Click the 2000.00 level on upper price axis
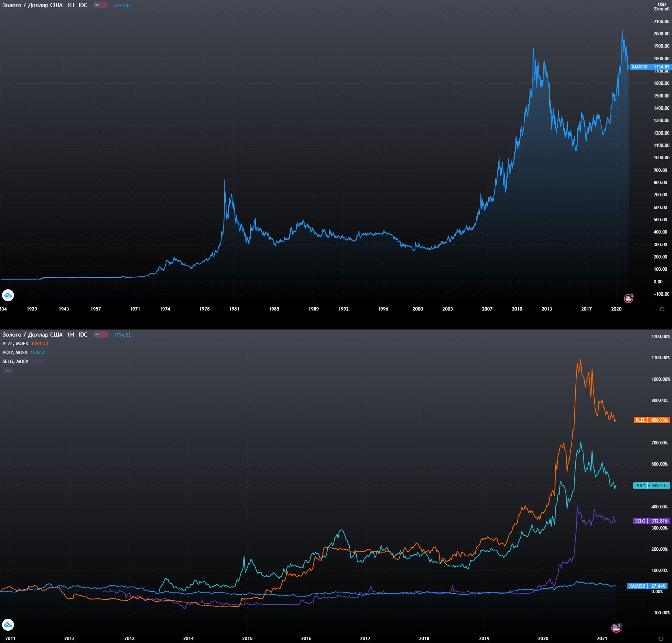Screen dimensions: 672x643 [x=661, y=34]
